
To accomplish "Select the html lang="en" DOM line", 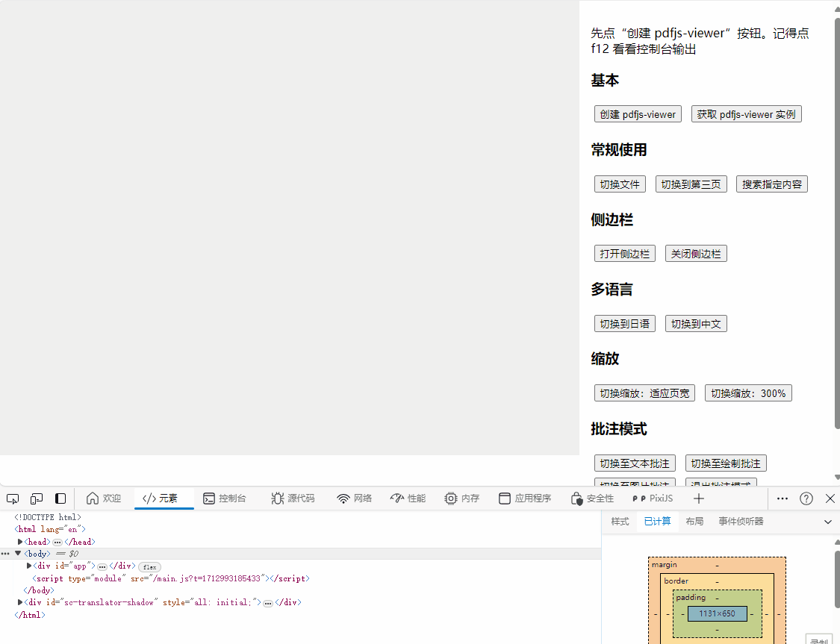I will click(50, 529).
